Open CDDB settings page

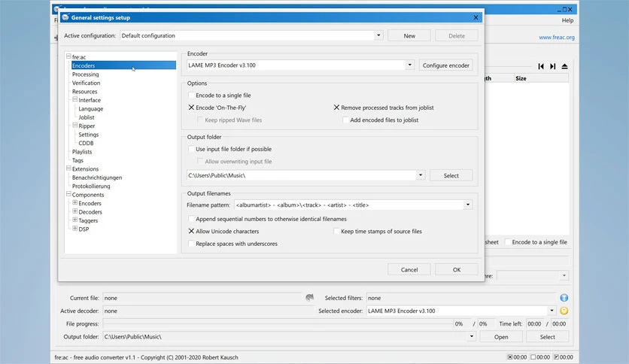pyautogui.click(x=86, y=143)
